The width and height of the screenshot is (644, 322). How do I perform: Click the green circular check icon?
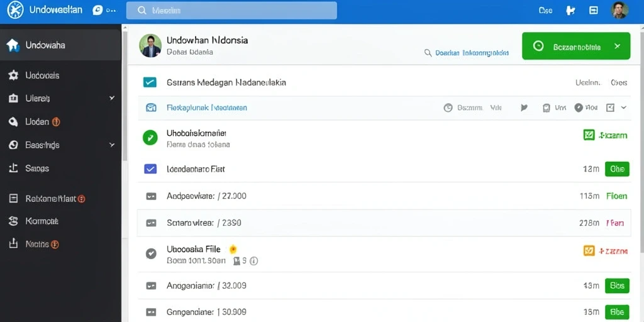(x=150, y=138)
